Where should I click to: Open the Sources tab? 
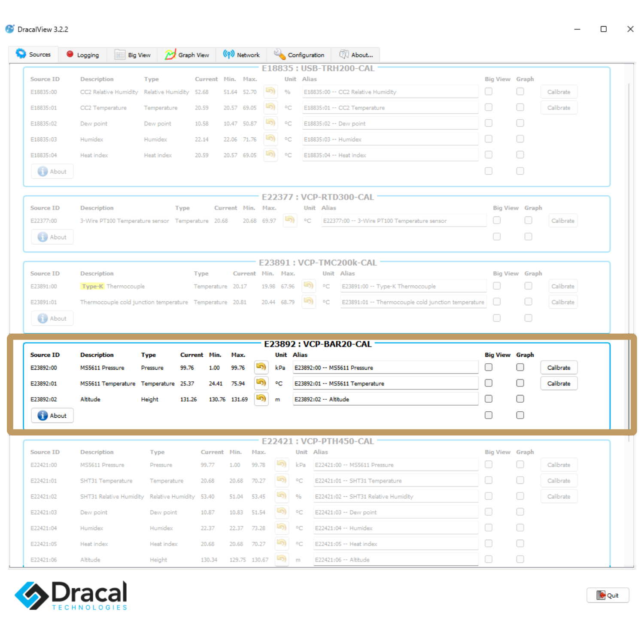[33, 54]
